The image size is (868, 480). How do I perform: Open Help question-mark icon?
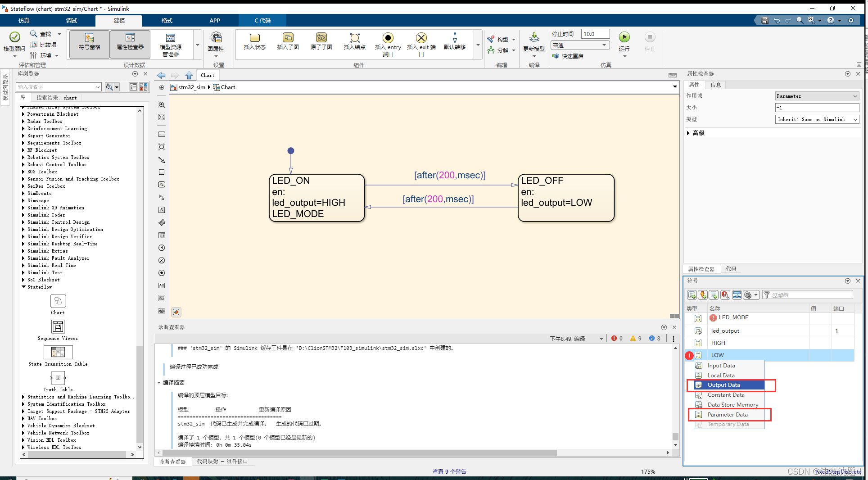pos(830,20)
